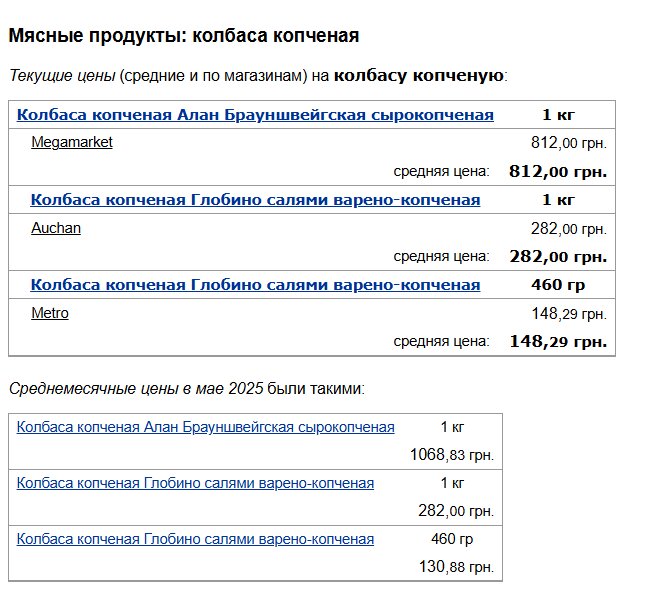
Task: Open Глобино салями 1 кг link in May 2025 table
Action: coord(195,483)
